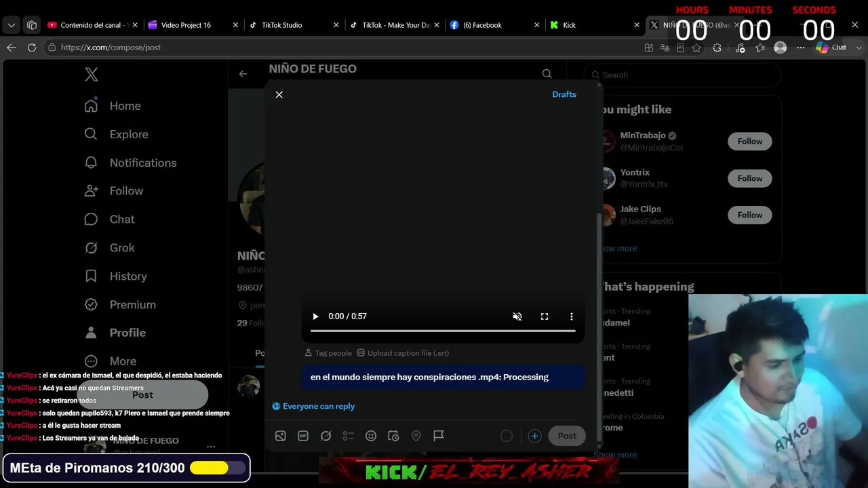Open the browser profile avatar
This screenshot has width=868, height=488.
coord(781,47)
